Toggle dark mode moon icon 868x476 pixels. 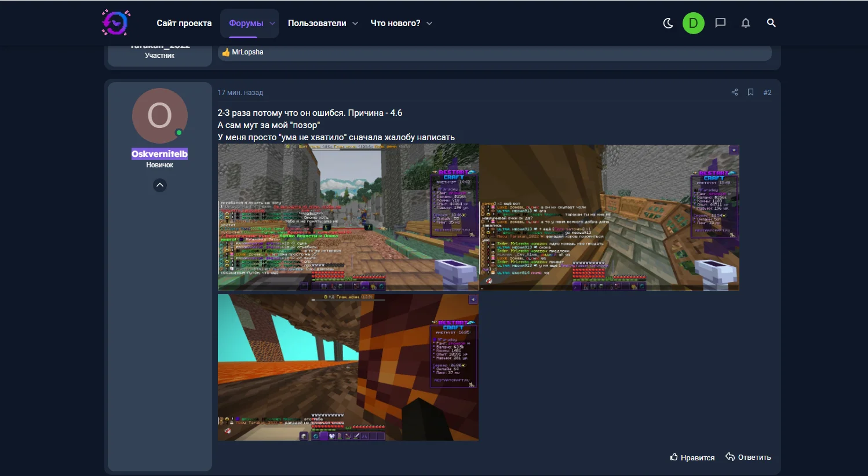pos(668,23)
